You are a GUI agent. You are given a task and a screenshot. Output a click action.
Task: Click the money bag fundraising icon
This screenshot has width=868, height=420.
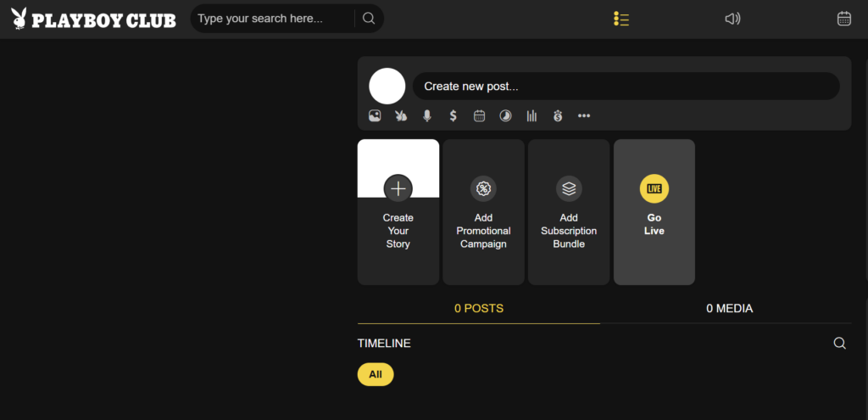coord(558,115)
